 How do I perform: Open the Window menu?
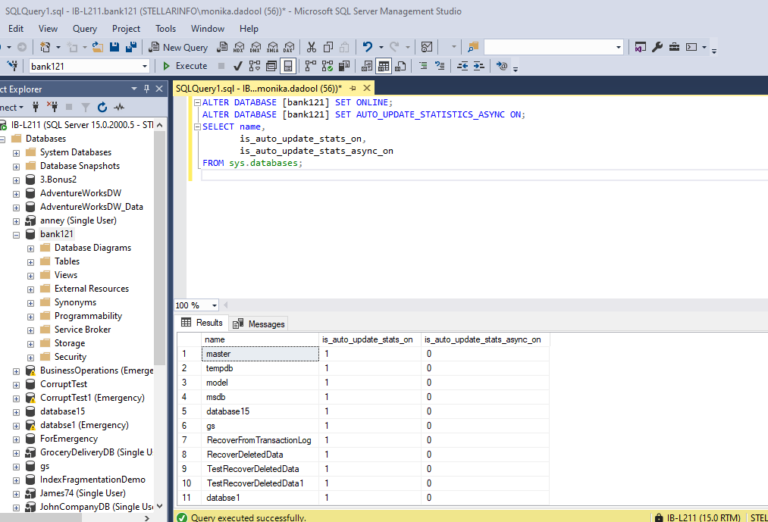coord(208,28)
